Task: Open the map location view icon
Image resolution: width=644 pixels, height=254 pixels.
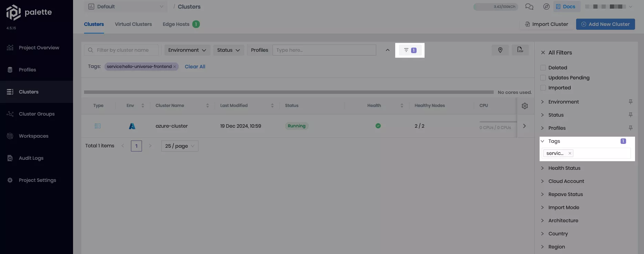Action: (x=500, y=50)
